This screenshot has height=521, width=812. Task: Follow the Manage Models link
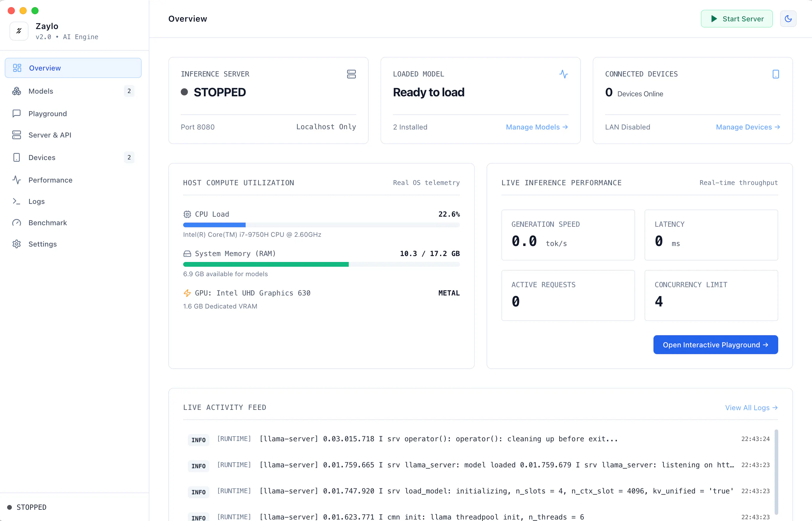[x=537, y=127]
